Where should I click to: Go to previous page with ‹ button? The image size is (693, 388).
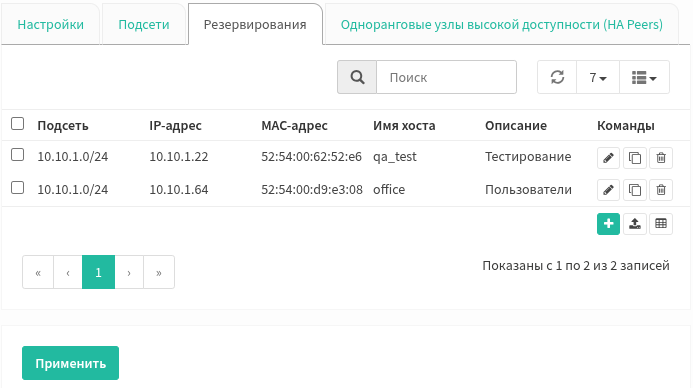click(68, 272)
